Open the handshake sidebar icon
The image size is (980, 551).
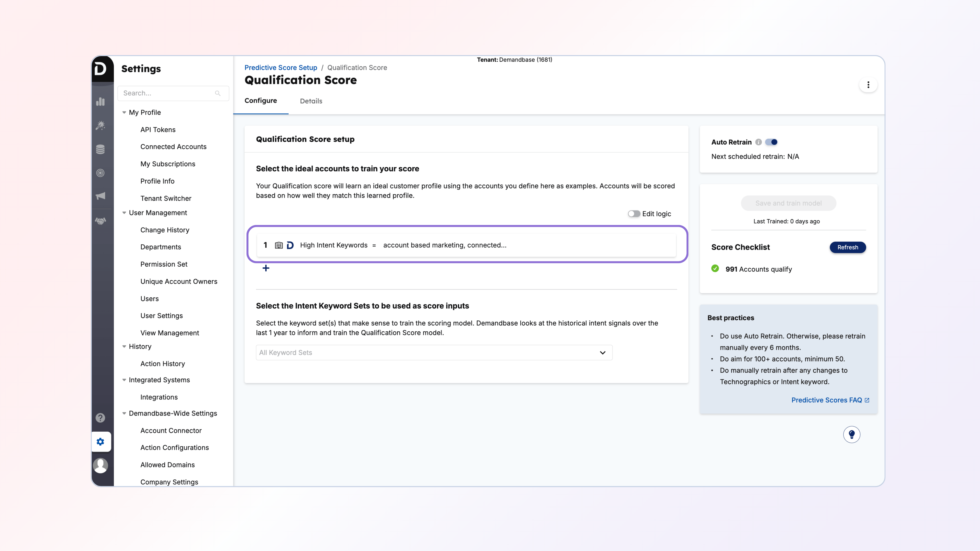click(101, 221)
